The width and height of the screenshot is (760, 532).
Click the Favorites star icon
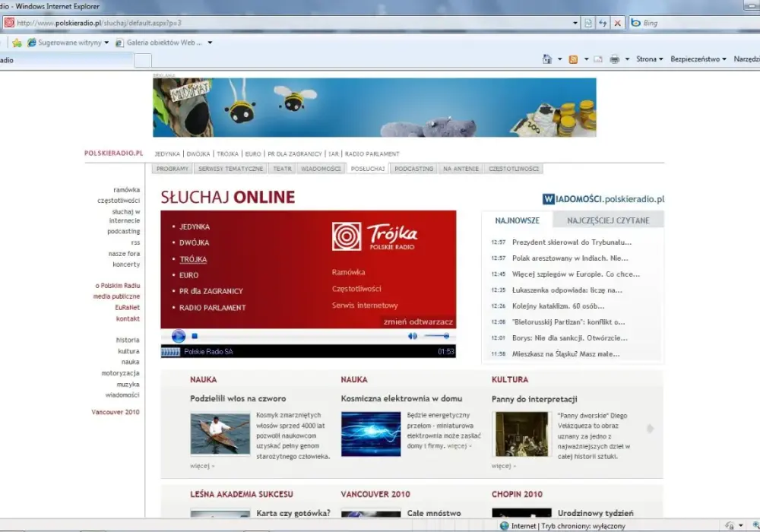click(17, 43)
